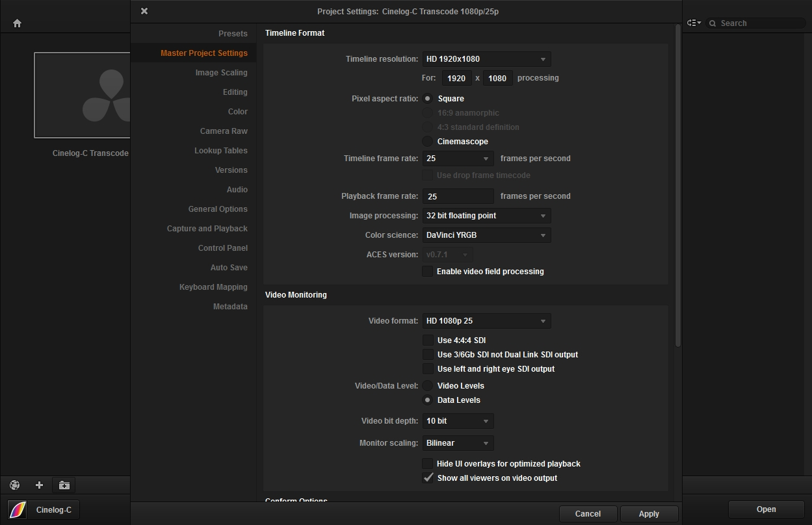The image size is (812, 525).
Task: Open the database icon at bottom left
Action: pos(15,485)
